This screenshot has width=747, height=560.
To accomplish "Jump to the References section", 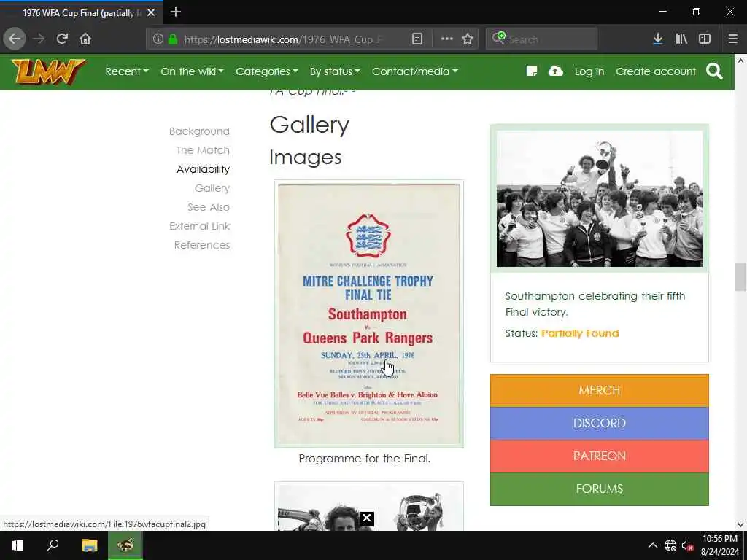I will click(202, 245).
